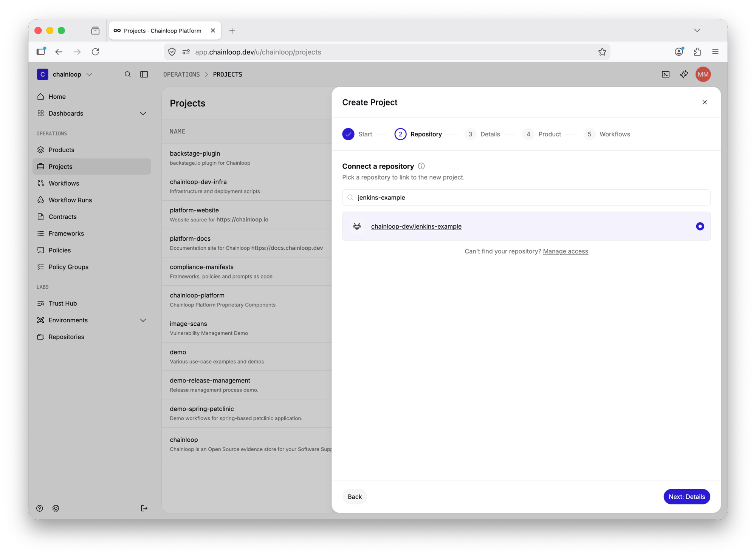Viewport: 756px width, 557px height.
Task: Open the browser sidebar toggle icon
Action: (41, 51)
